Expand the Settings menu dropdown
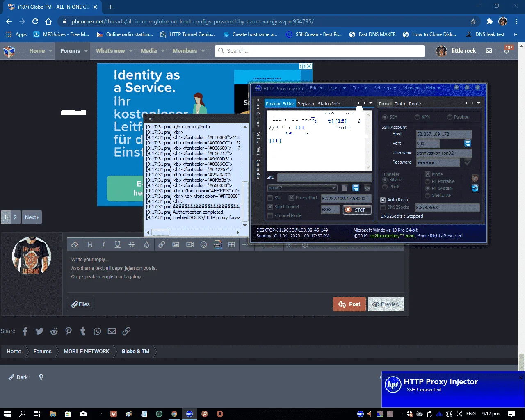Screen dimensions: 525x420 coord(385,88)
